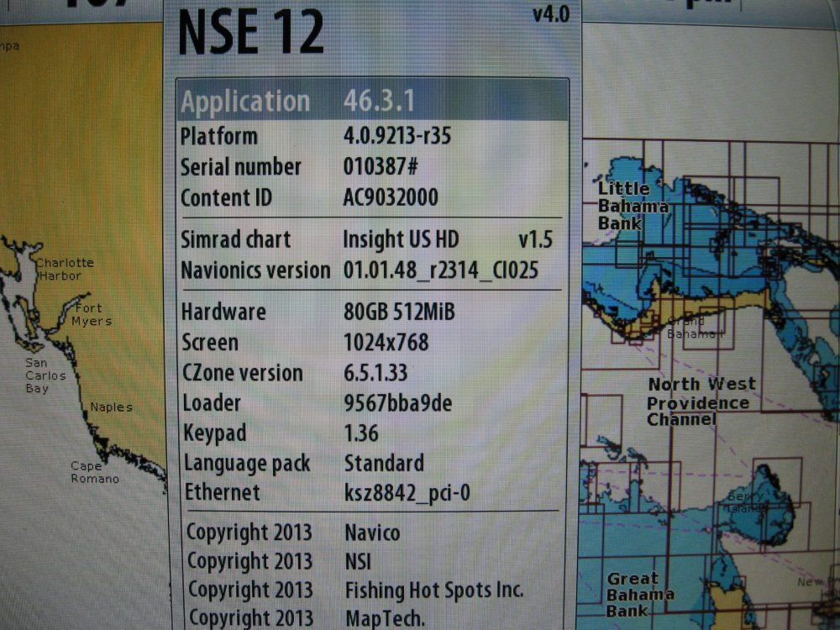The image size is (840, 630).
Task: Click the Serial number field label
Action: tap(240, 167)
